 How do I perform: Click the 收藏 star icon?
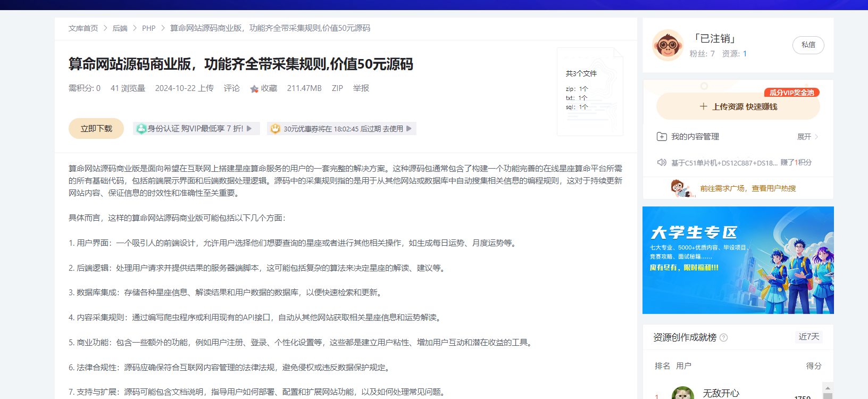point(254,89)
